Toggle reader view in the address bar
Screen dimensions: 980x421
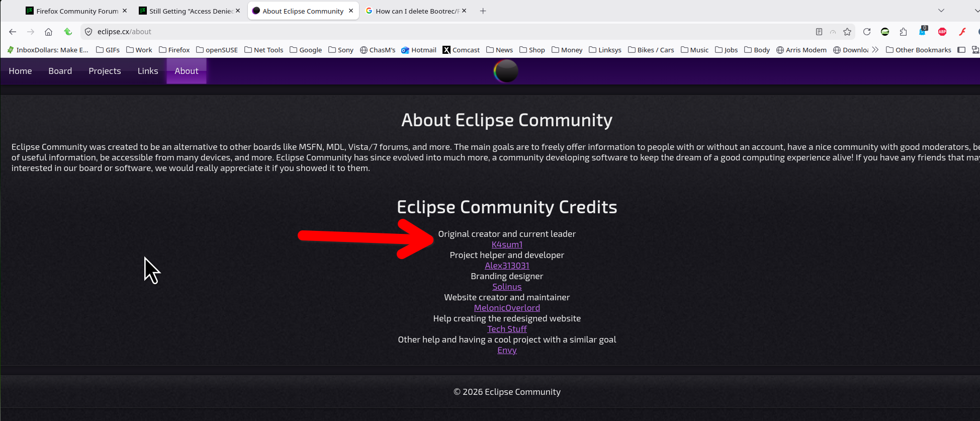click(819, 32)
